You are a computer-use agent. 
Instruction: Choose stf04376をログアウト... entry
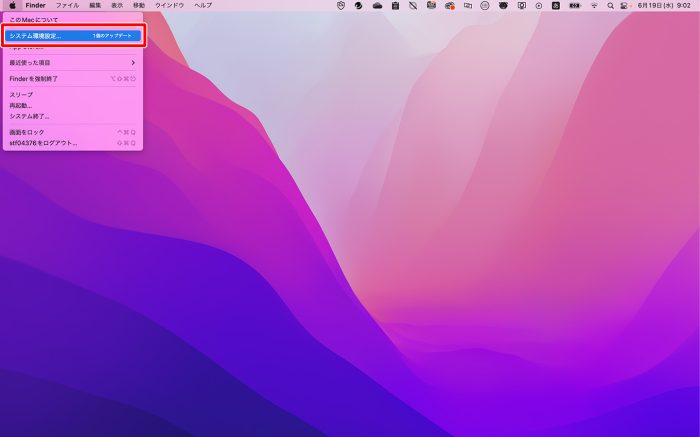[43, 143]
